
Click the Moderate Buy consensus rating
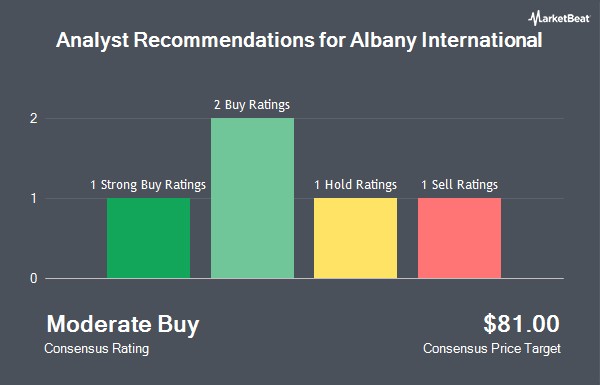(x=123, y=325)
